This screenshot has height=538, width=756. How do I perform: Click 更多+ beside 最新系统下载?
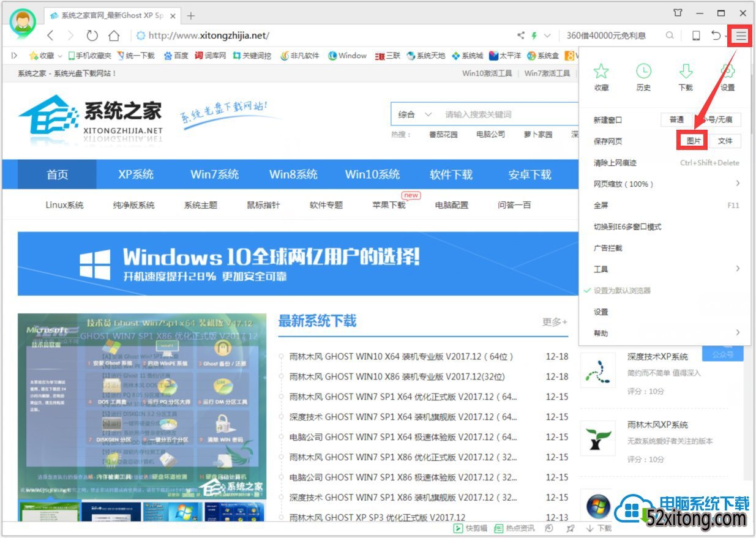click(555, 321)
